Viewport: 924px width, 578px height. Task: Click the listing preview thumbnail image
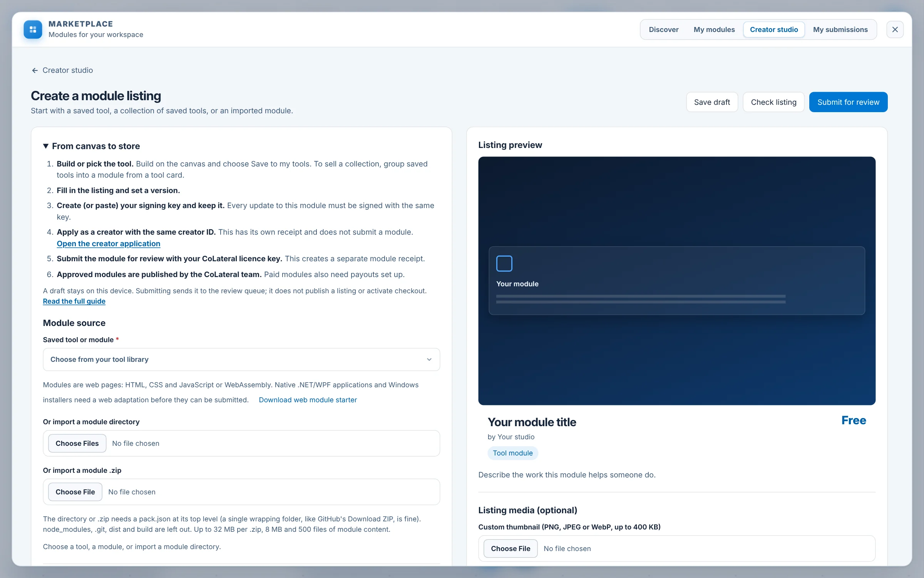(x=677, y=281)
